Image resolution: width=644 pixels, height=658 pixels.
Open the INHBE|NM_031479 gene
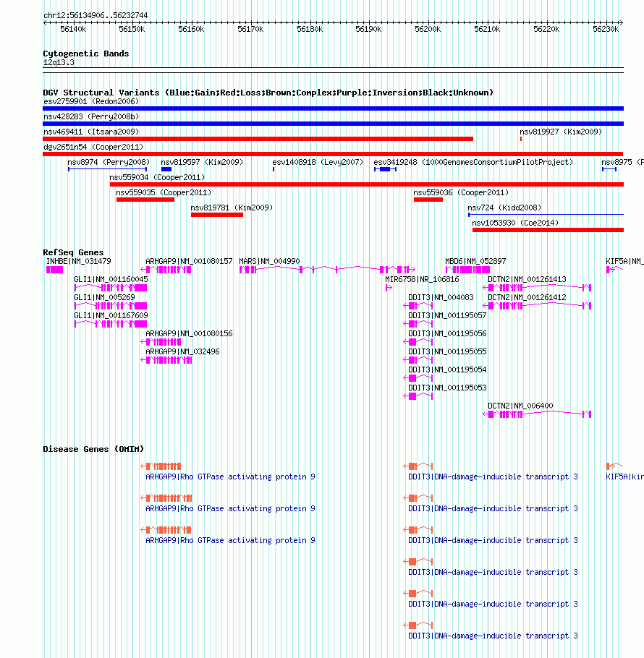pyautogui.click(x=54, y=270)
